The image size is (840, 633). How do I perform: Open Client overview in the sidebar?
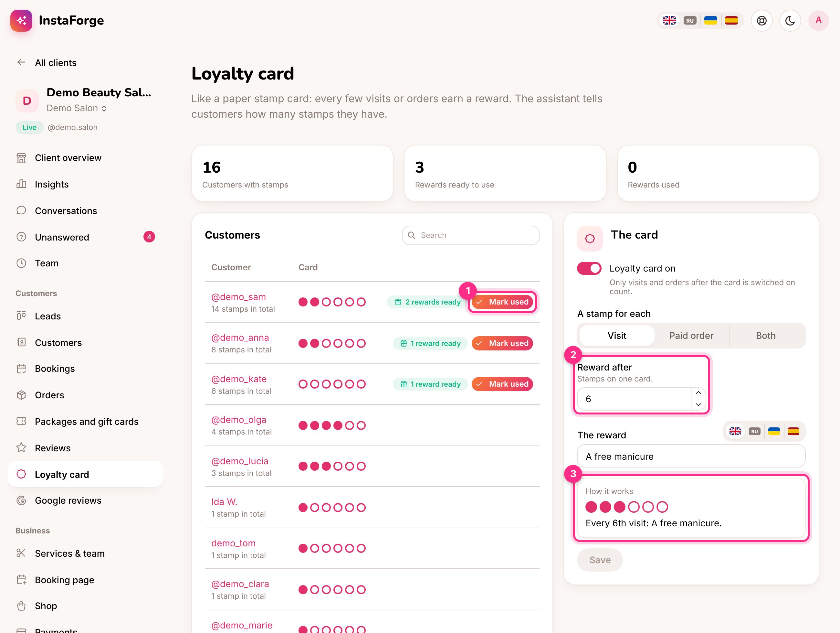coord(85,158)
